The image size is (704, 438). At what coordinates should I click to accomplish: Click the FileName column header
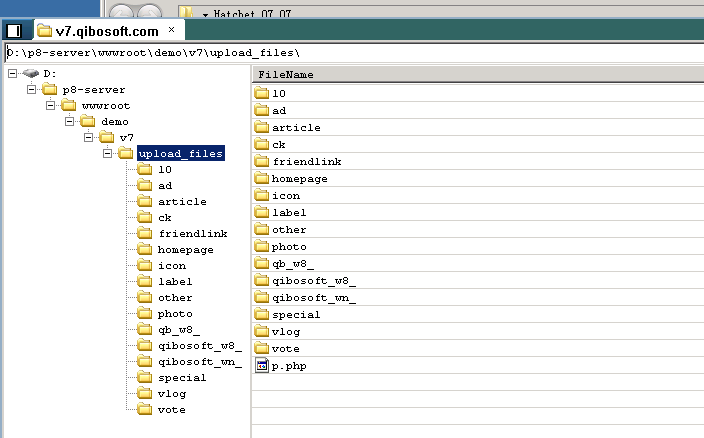pos(286,75)
